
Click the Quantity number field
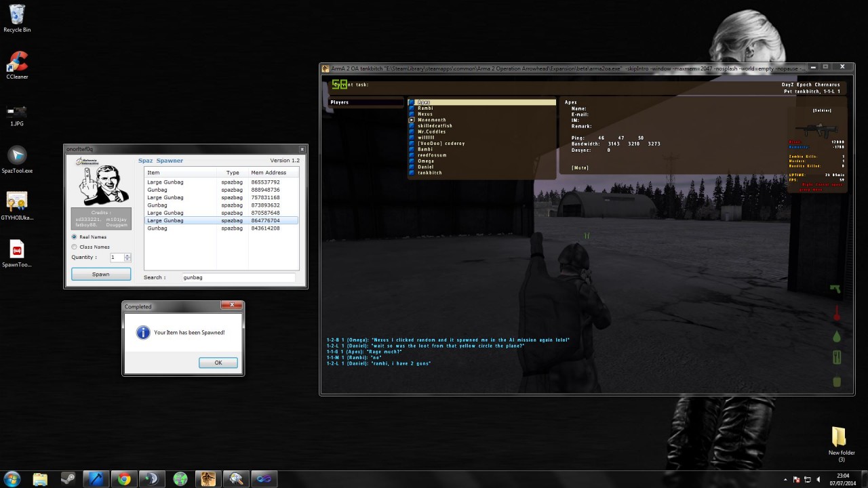(x=117, y=258)
